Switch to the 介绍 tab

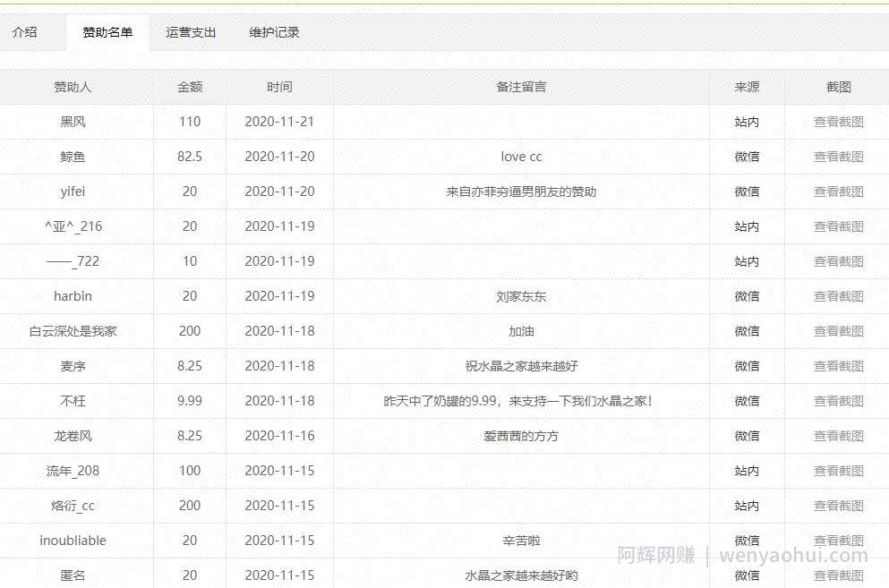click(25, 32)
